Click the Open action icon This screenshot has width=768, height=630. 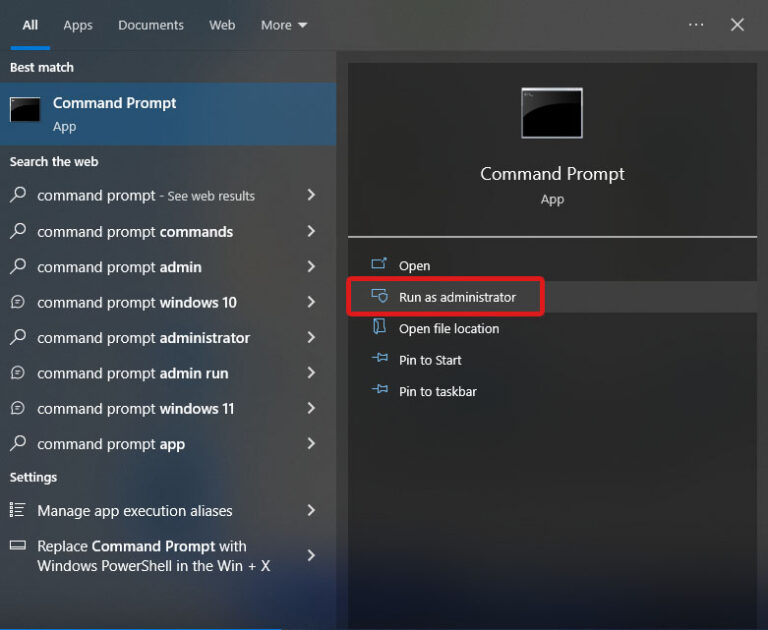tap(379, 265)
